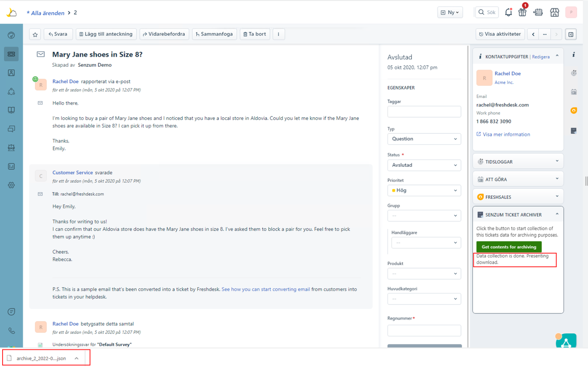Click into the Taggar input field
Viewport: 588px width, 368px height.
(x=424, y=112)
